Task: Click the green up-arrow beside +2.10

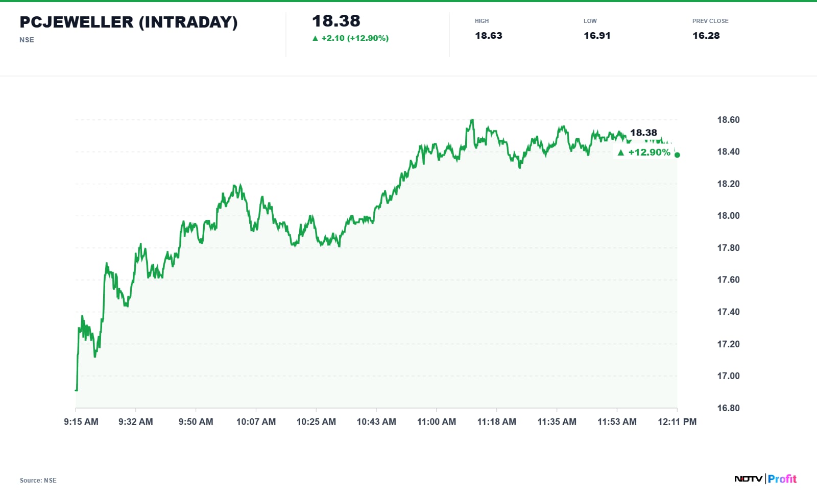Action: tap(315, 38)
